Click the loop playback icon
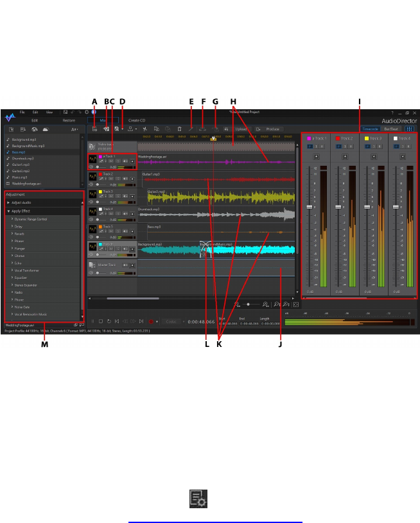420x523 pixels. coord(109,321)
